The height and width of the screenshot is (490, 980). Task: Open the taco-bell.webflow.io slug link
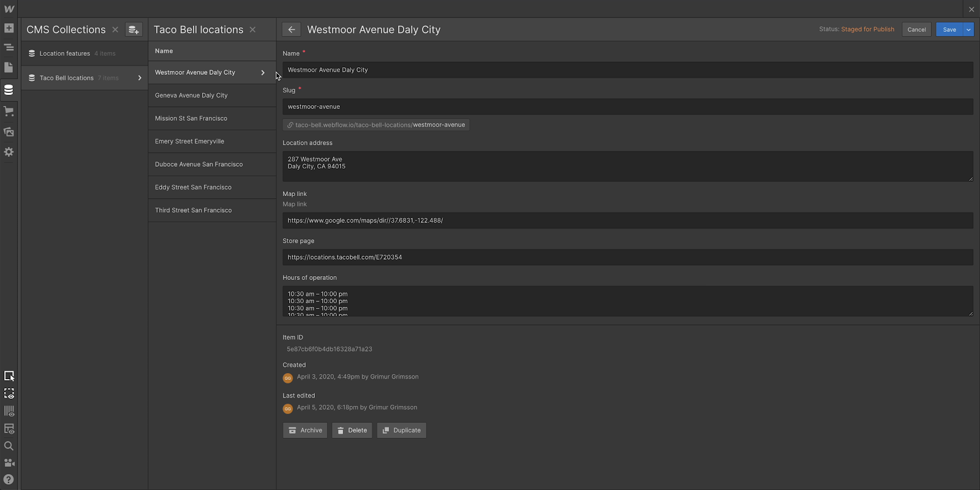(376, 125)
